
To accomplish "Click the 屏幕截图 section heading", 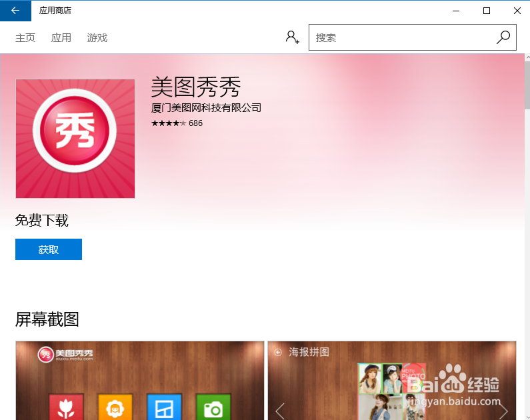I will pyautogui.click(x=47, y=319).
